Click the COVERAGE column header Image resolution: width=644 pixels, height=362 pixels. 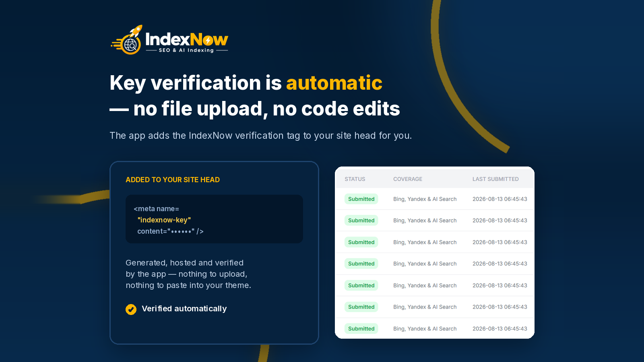pyautogui.click(x=408, y=179)
